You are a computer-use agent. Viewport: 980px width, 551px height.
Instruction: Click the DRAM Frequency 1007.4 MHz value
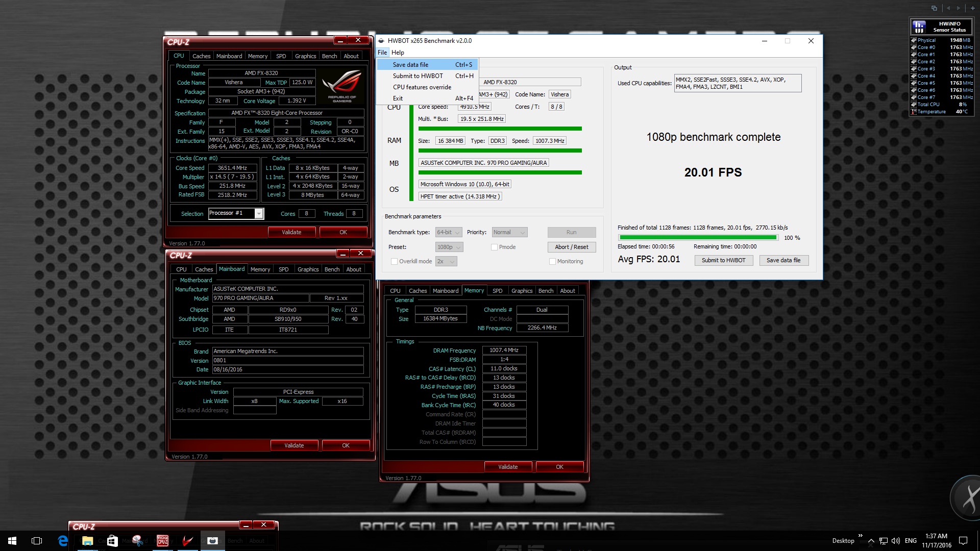[504, 350]
